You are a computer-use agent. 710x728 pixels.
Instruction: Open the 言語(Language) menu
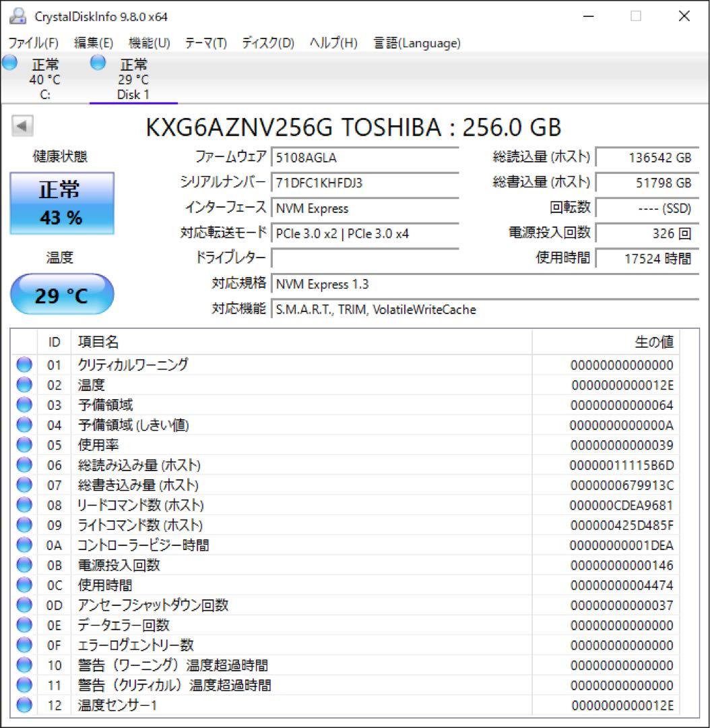[417, 43]
